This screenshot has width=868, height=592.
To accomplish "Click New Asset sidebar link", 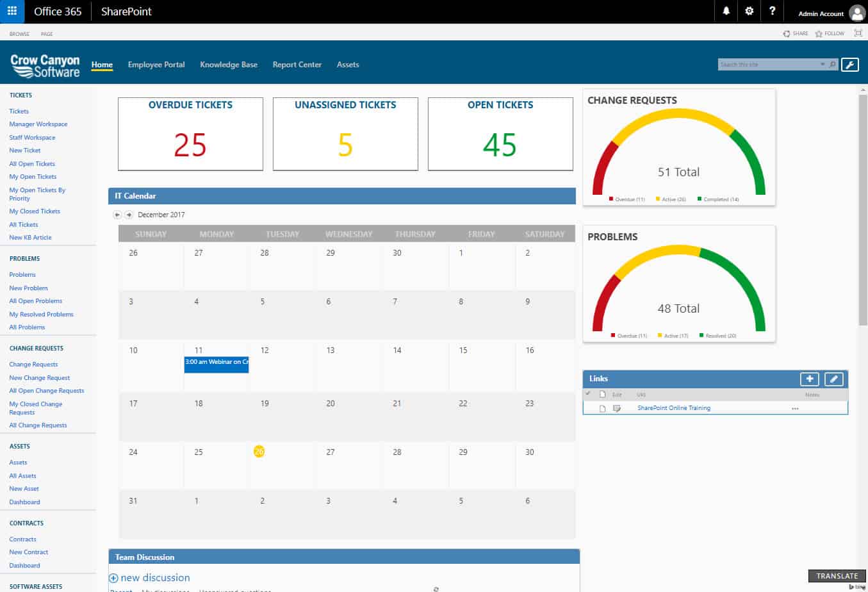I will point(24,489).
